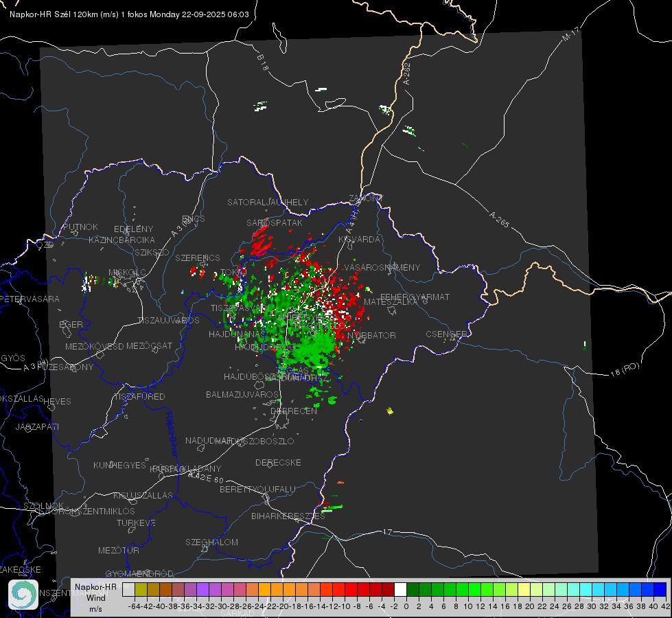Screen dimensions: 672x618
Task: Click the A-265 road label
Action: coord(499,220)
